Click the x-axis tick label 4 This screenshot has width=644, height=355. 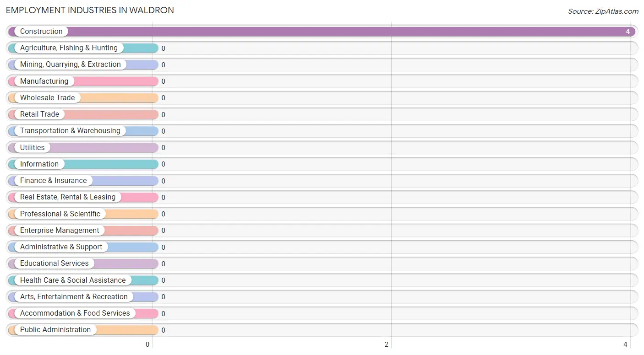pyautogui.click(x=625, y=344)
